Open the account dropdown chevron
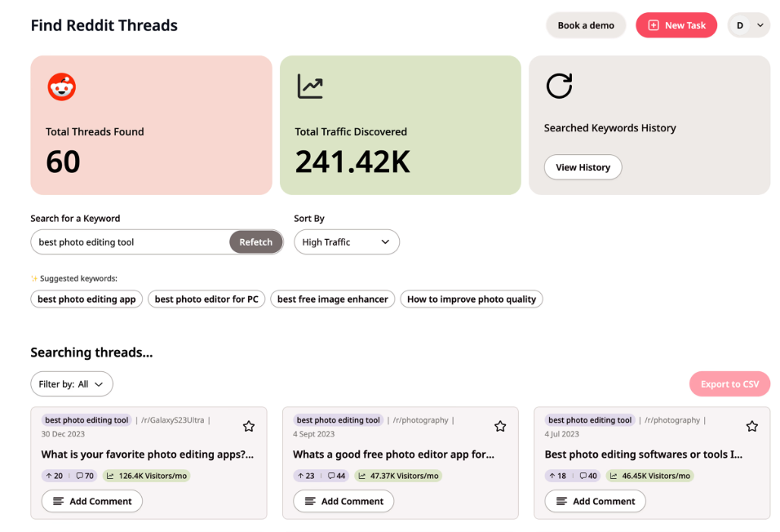This screenshot has height=532, width=780. click(x=760, y=25)
